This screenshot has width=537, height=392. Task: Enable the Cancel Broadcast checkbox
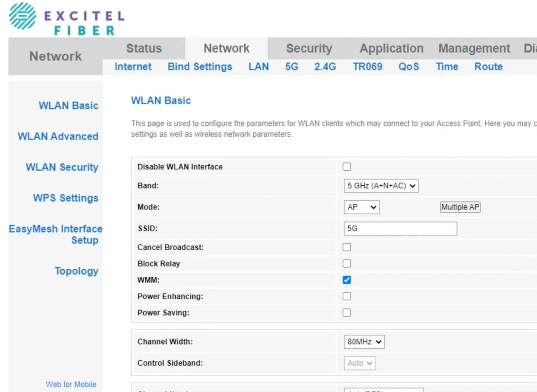(347, 247)
